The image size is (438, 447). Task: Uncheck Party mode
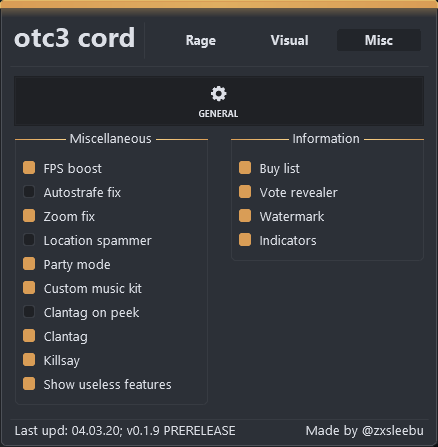(x=29, y=264)
